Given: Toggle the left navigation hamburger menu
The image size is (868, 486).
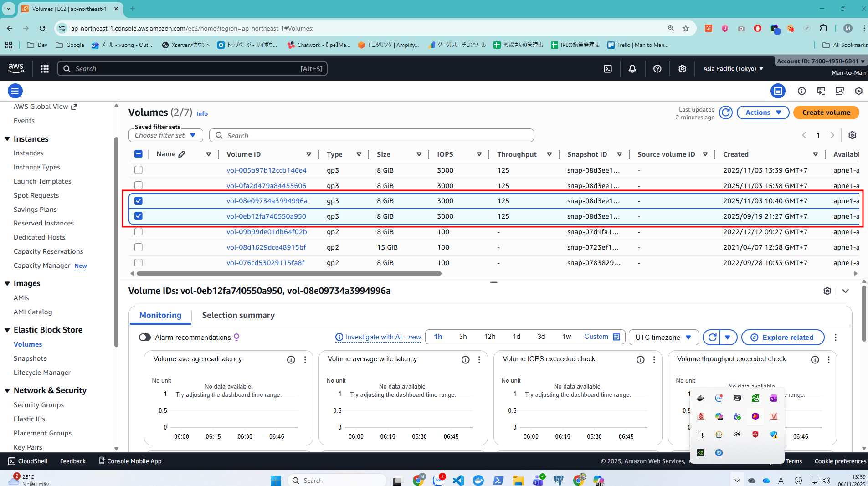Looking at the screenshot, I should click(15, 91).
